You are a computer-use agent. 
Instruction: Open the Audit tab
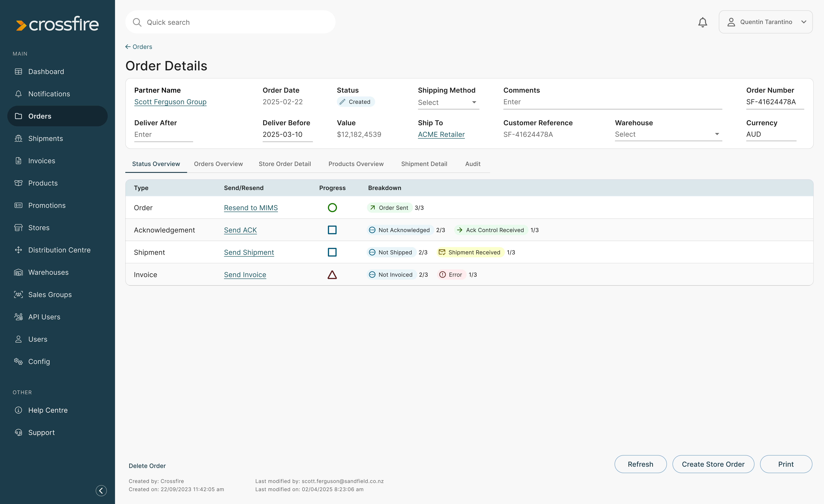click(x=473, y=164)
